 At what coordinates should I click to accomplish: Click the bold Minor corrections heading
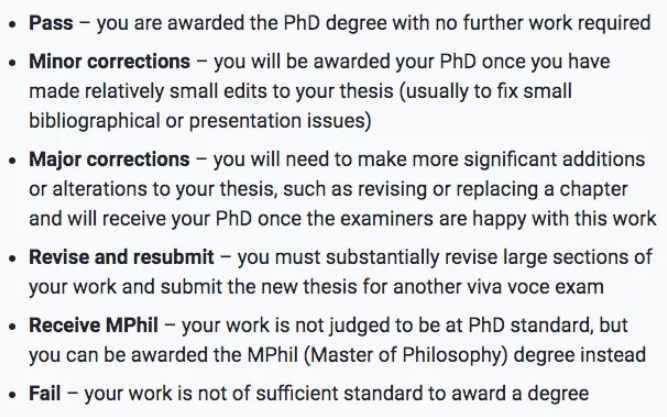click(x=109, y=62)
